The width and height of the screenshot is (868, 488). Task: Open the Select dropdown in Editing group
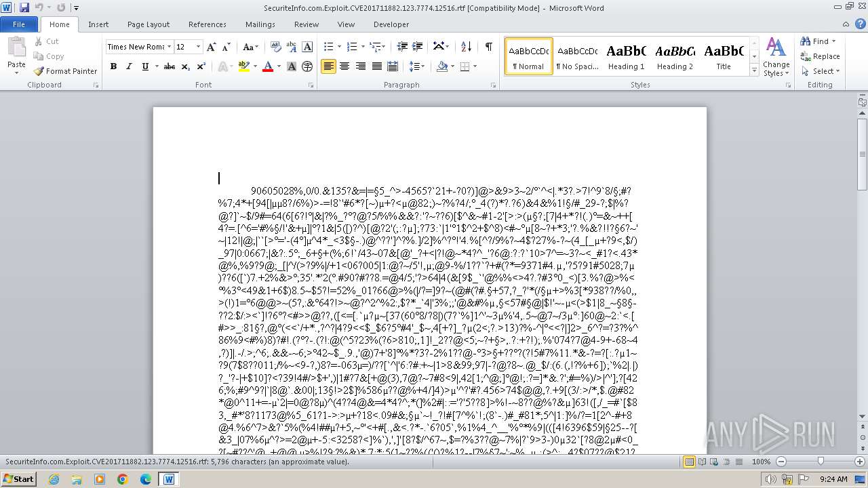click(x=820, y=71)
